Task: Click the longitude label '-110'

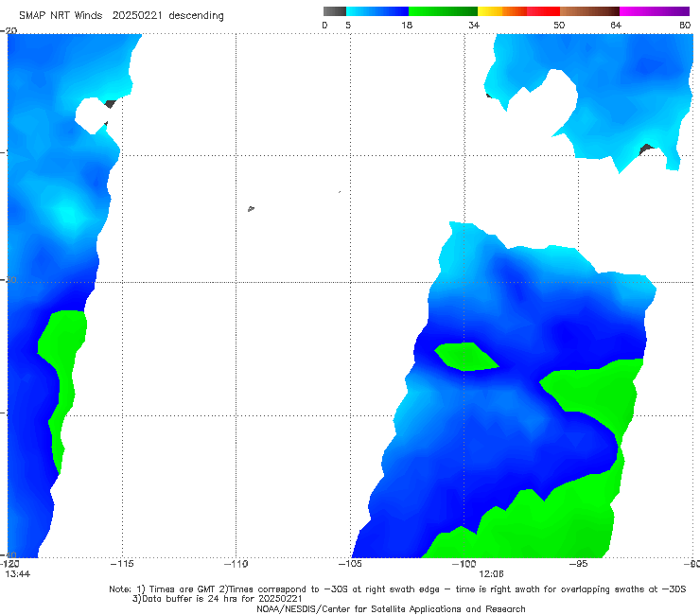Action: (236, 564)
